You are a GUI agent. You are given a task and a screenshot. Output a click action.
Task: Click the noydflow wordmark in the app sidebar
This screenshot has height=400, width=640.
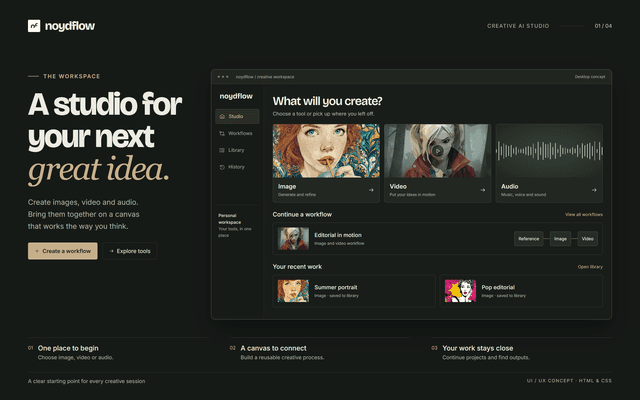pos(236,96)
